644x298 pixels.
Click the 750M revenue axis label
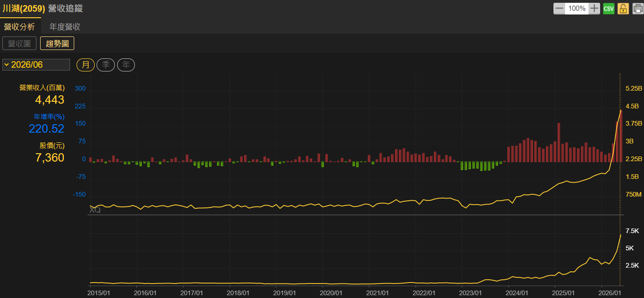pyautogui.click(x=634, y=194)
